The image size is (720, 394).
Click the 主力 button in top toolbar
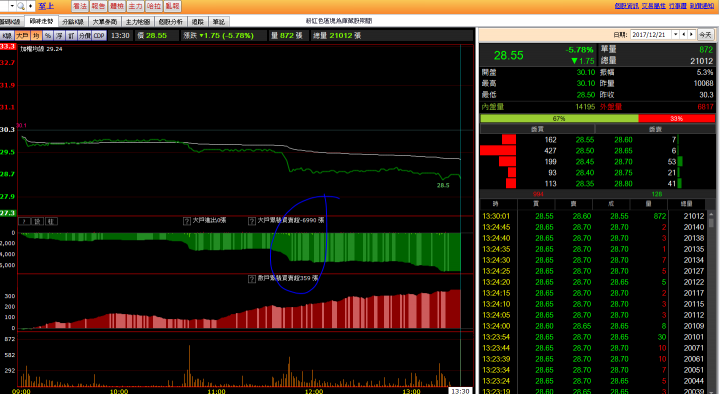tap(135, 6)
